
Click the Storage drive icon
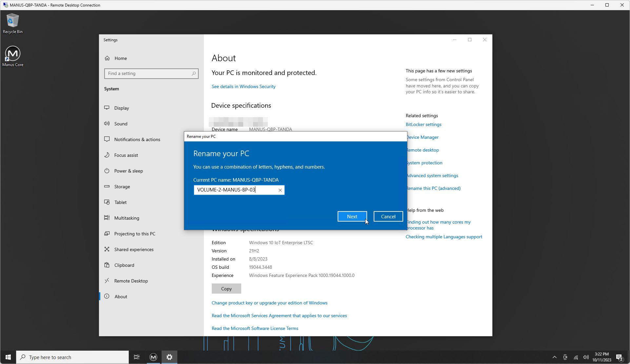(x=107, y=186)
